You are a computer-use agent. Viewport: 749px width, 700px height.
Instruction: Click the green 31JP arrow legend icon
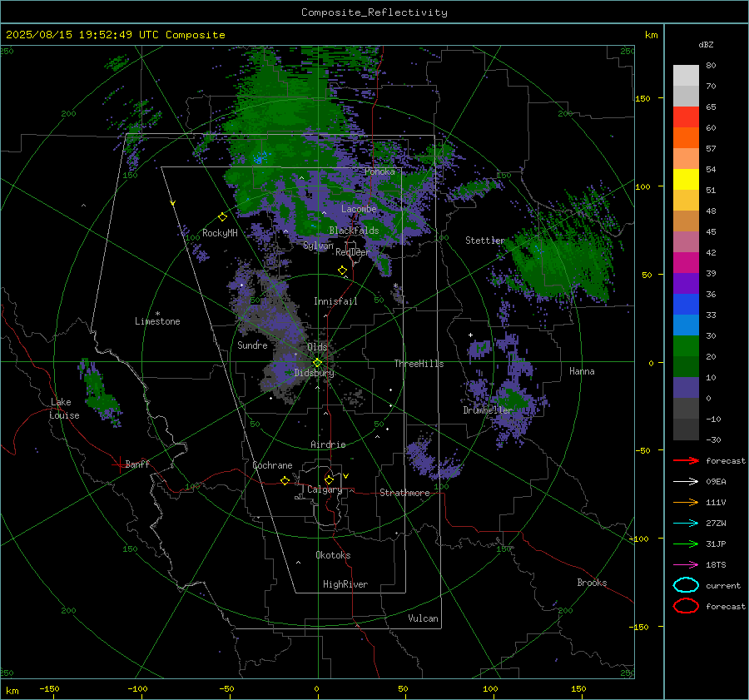[x=686, y=544]
